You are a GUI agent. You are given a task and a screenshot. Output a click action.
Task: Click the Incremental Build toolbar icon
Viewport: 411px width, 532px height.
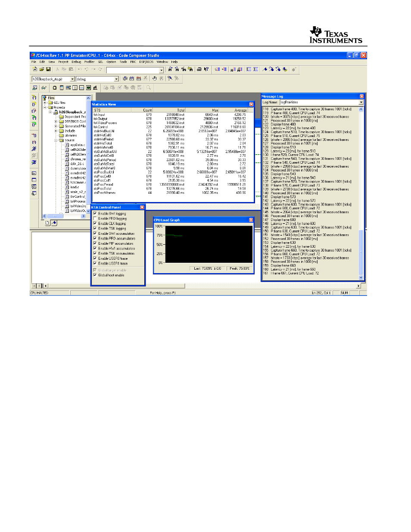point(132,78)
